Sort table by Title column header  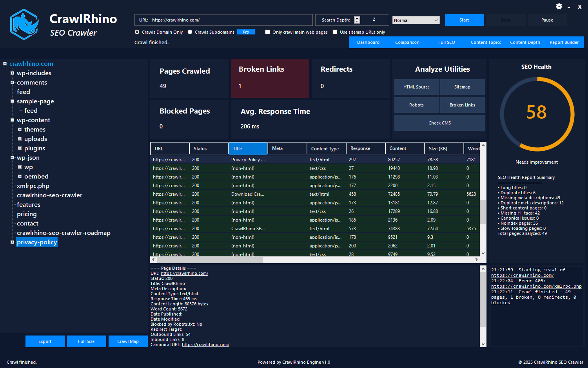point(248,149)
